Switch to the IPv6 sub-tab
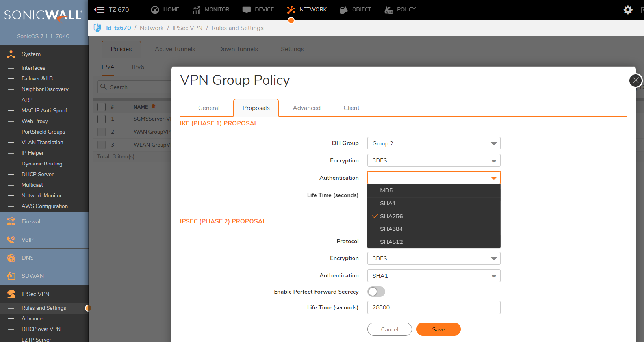Viewport: 644px width, 342px height. pyautogui.click(x=138, y=67)
